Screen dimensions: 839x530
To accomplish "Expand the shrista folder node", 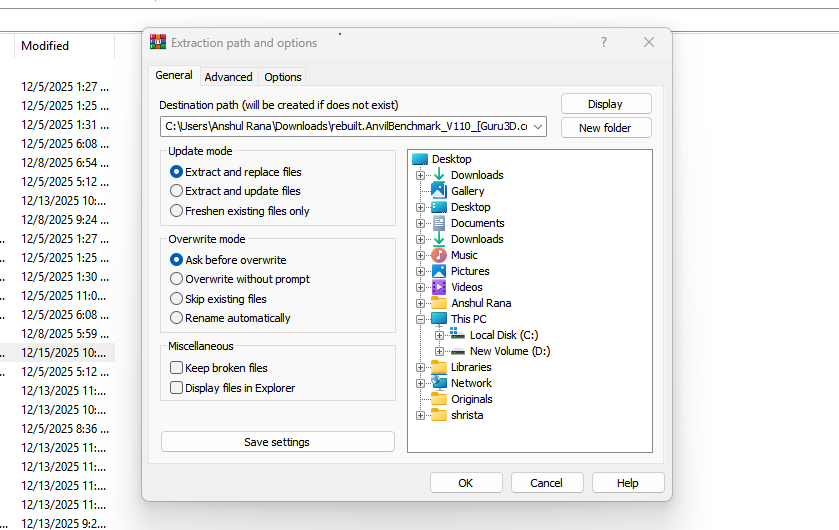I will click(421, 416).
